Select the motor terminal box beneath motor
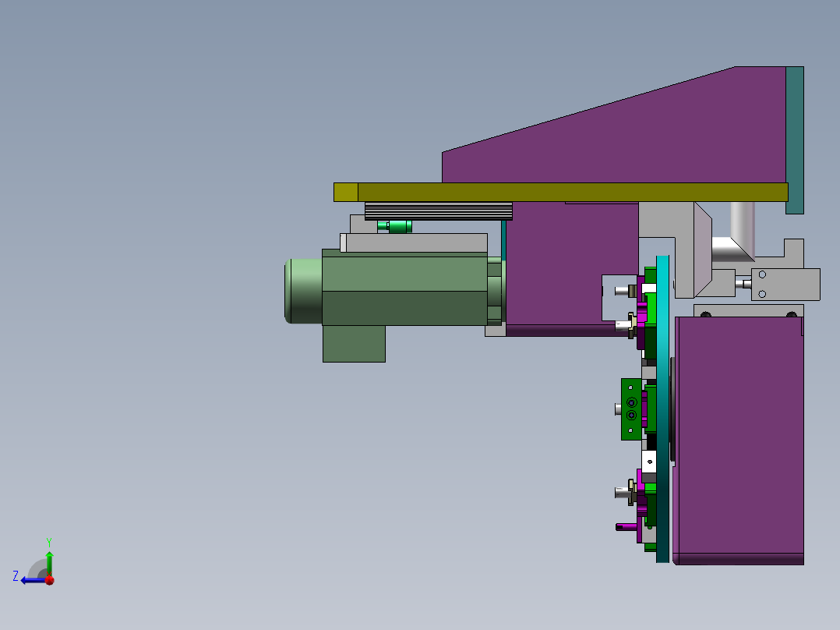The width and height of the screenshot is (840, 630). 354,344
